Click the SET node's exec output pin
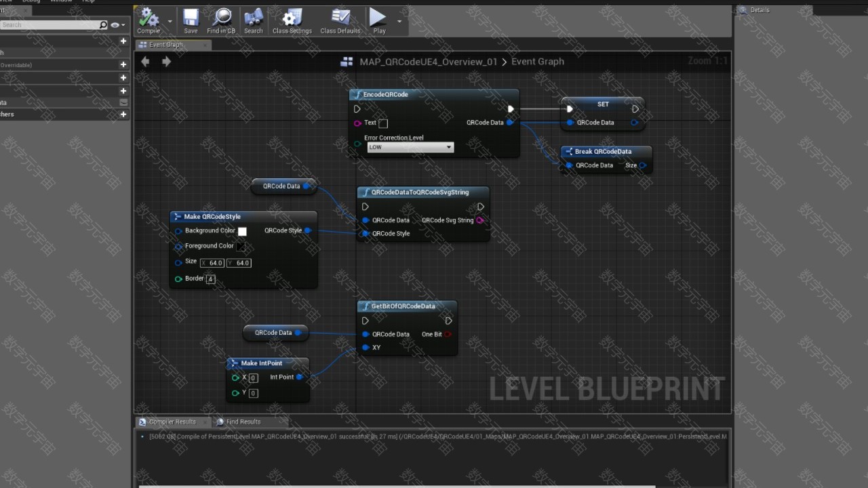868x488 pixels. pos(635,108)
